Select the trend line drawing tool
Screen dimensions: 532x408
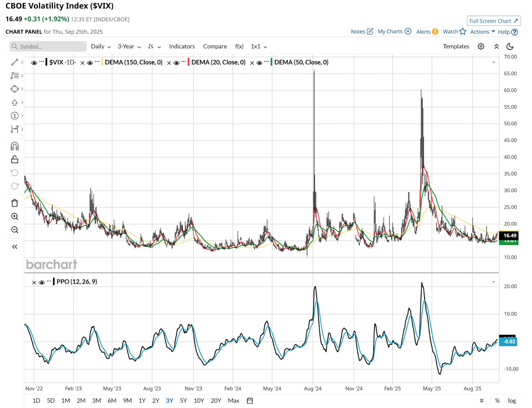pyautogui.click(x=15, y=62)
